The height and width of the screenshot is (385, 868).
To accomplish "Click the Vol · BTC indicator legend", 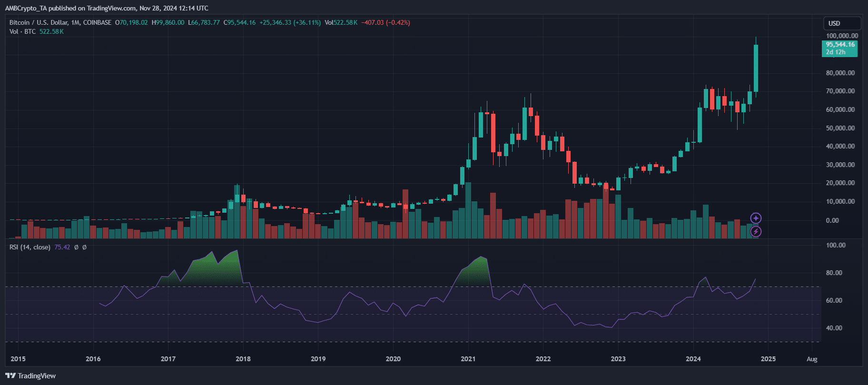I will 22,31.
